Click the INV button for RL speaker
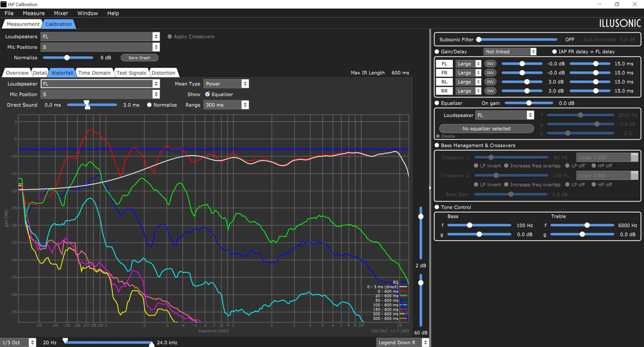This screenshot has width=644, height=347. point(490,82)
